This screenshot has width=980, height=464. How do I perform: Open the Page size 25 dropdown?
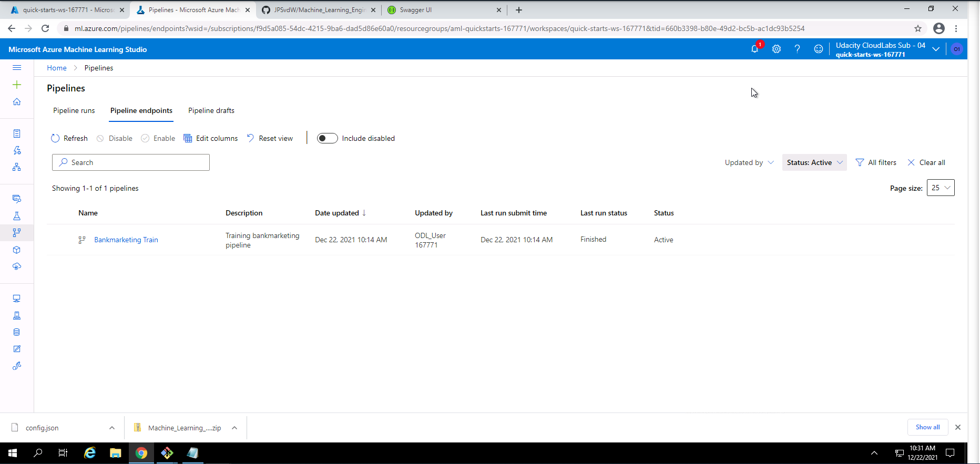[941, 188]
